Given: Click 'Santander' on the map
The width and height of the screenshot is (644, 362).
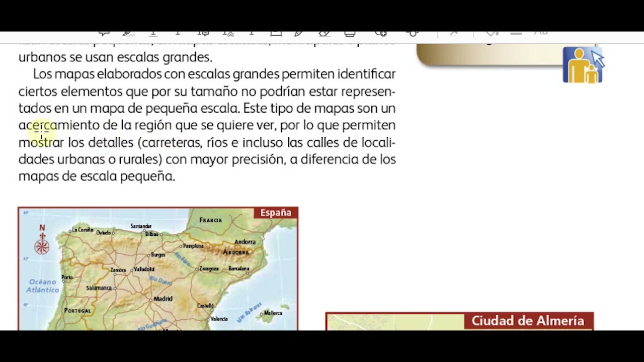Looking at the screenshot, I should 141,226.
